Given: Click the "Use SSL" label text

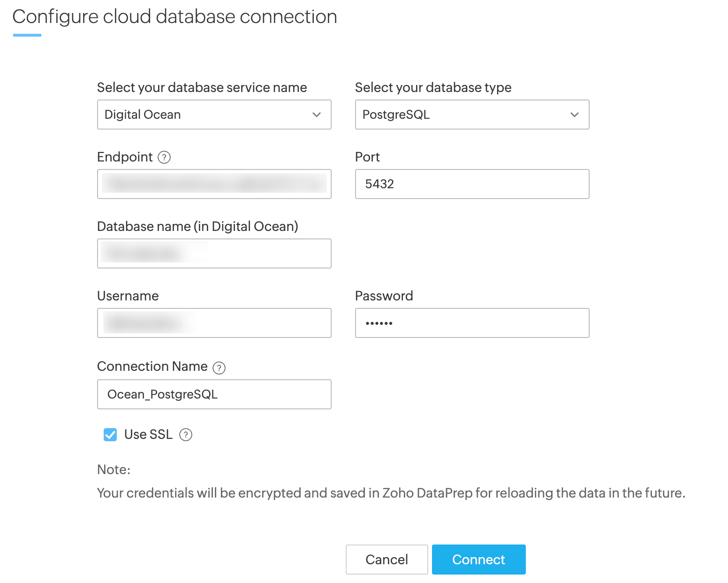Looking at the screenshot, I should [x=148, y=435].
